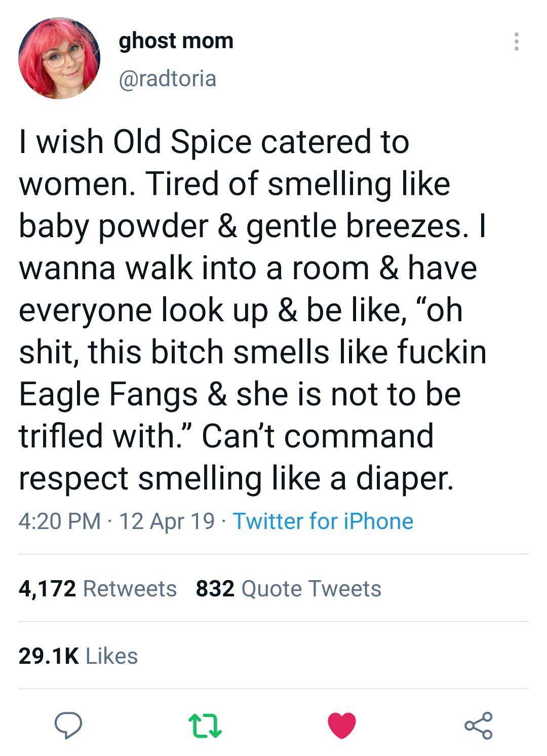547x756 pixels.
Task: See the 29.1K Likes list
Action: click(x=79, y=656)
